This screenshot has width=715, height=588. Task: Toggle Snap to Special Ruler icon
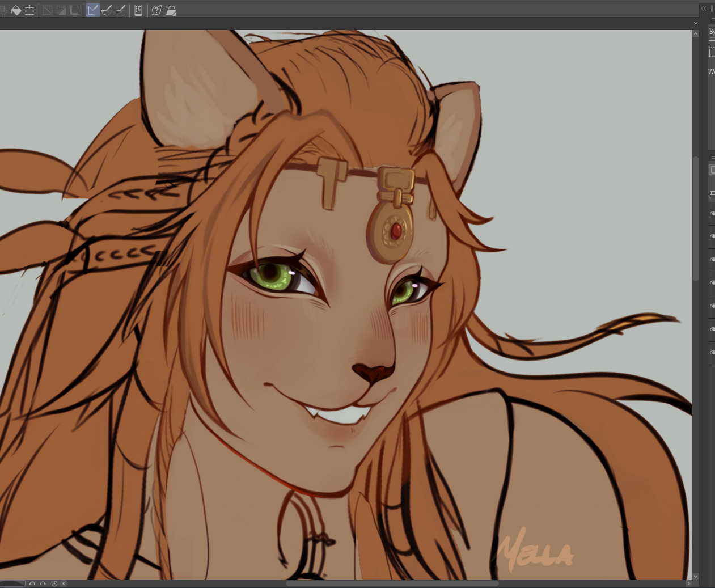tap(107, 10)
